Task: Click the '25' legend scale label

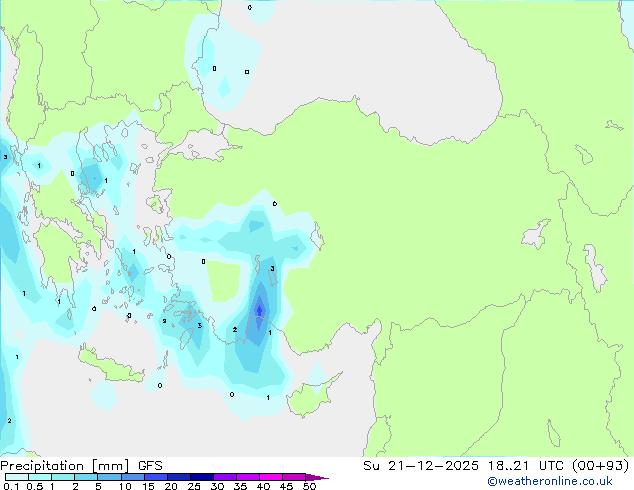Action: pos(194,486)
